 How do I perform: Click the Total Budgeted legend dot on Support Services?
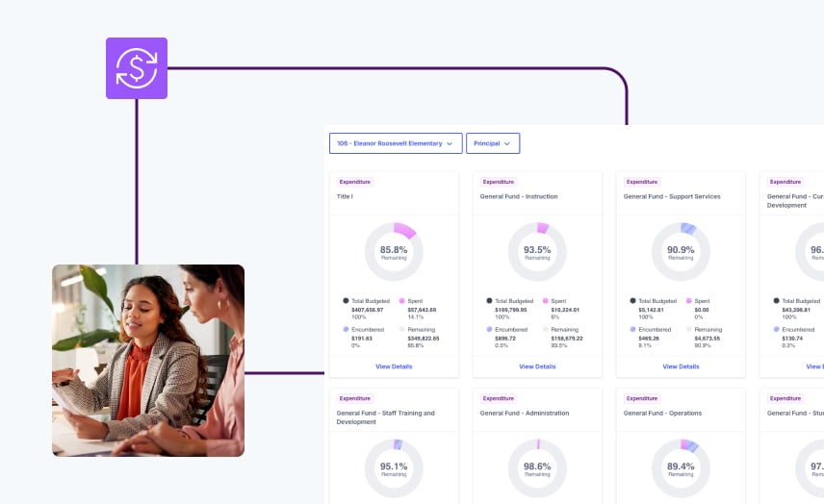(632, 301)
